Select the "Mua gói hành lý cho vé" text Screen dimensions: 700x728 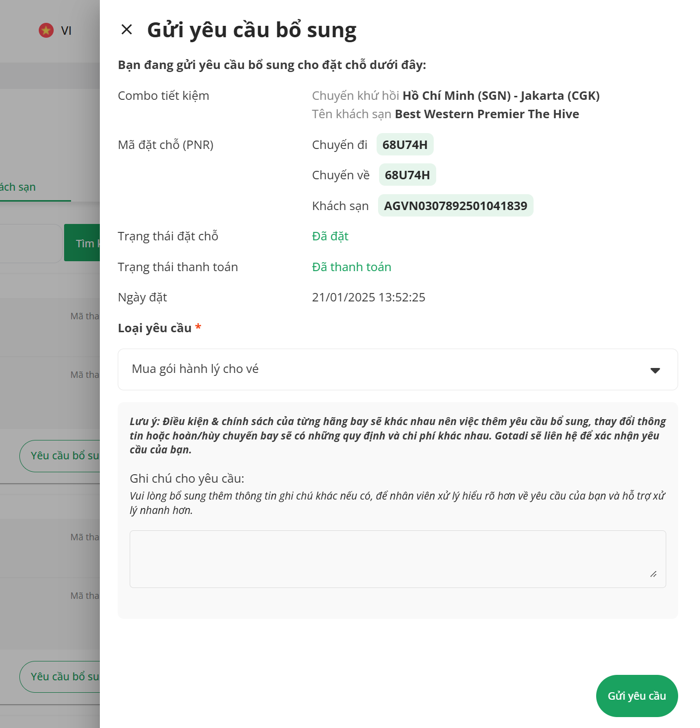coord(195,369)
